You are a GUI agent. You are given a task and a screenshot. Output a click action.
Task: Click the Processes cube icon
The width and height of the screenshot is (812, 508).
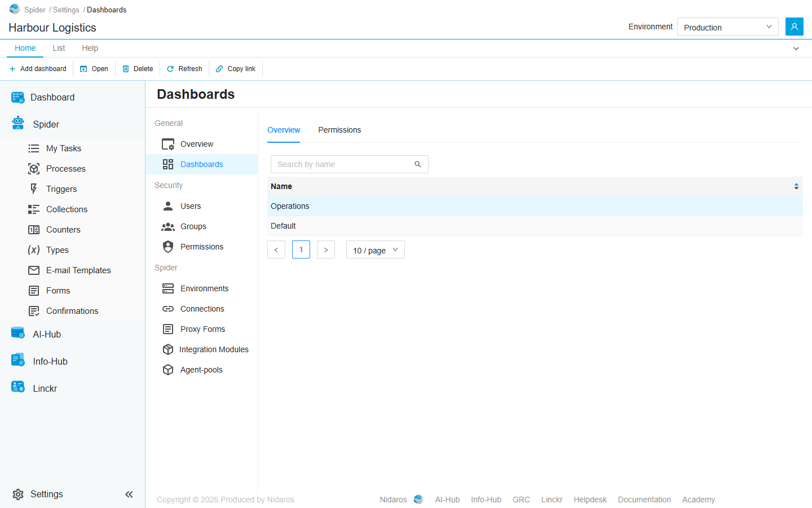click(34, 169)
